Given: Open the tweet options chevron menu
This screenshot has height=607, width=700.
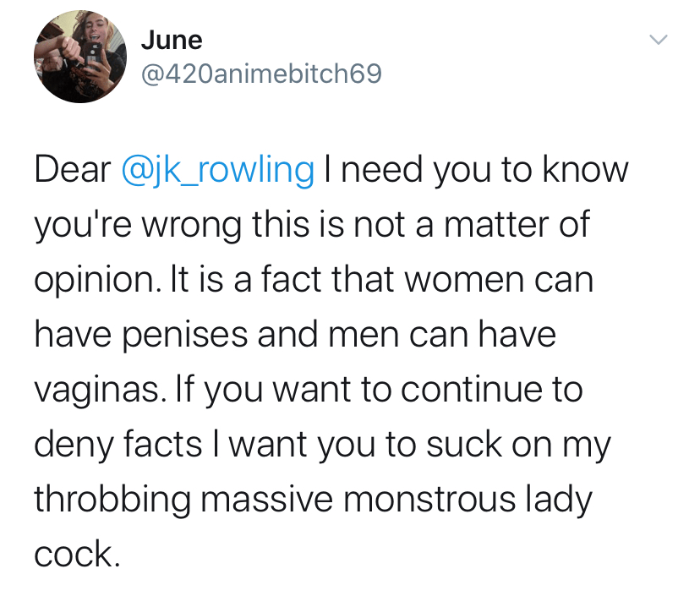Looking at the screenshot, I should (658, 40).
